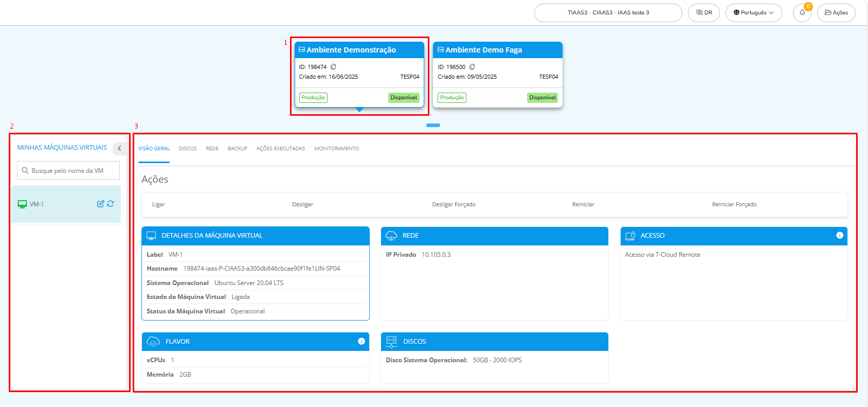Click Acesso via T-Cloud Remote text
The width and height of the screenshot is (868, 407).
[662, 255]
